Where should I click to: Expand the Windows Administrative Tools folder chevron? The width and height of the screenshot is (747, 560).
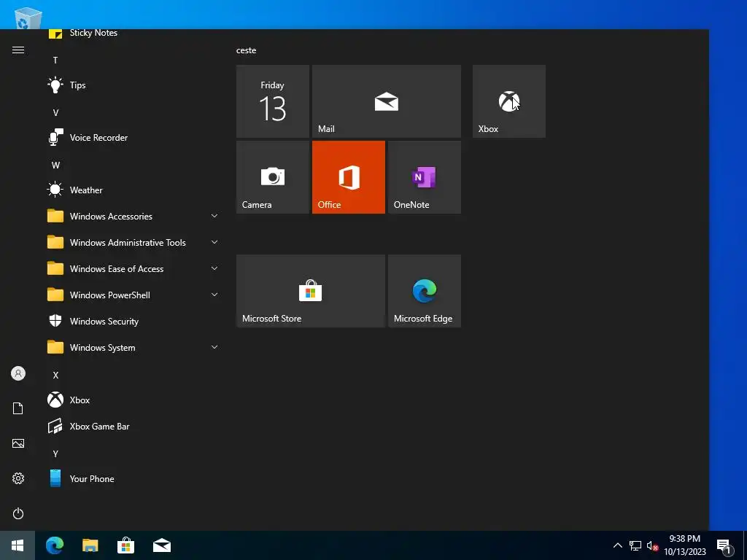[214, 242]
